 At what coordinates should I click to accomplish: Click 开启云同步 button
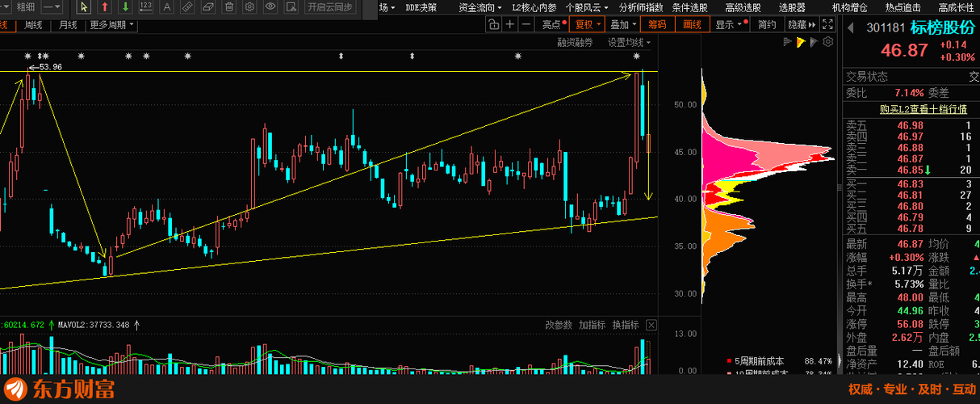[329, 7]
